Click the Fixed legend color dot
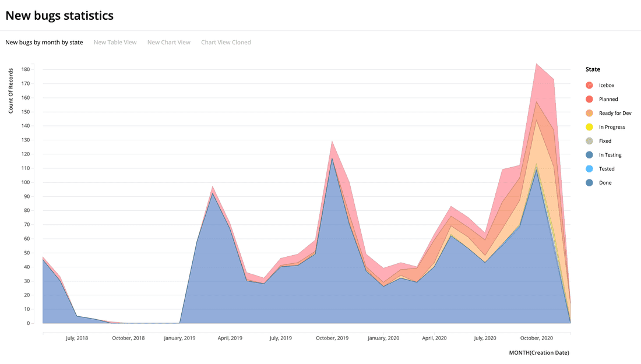 (589, 141)
